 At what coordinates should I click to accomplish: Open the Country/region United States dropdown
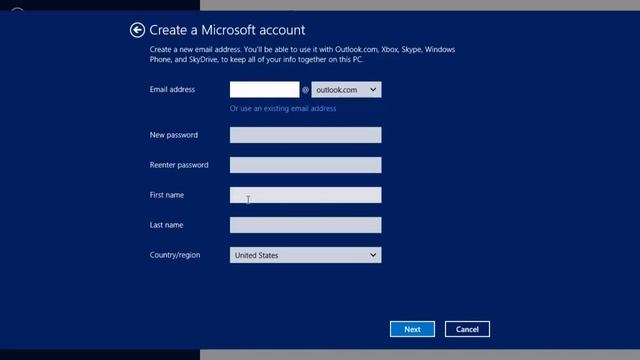(x=305, y=255)
